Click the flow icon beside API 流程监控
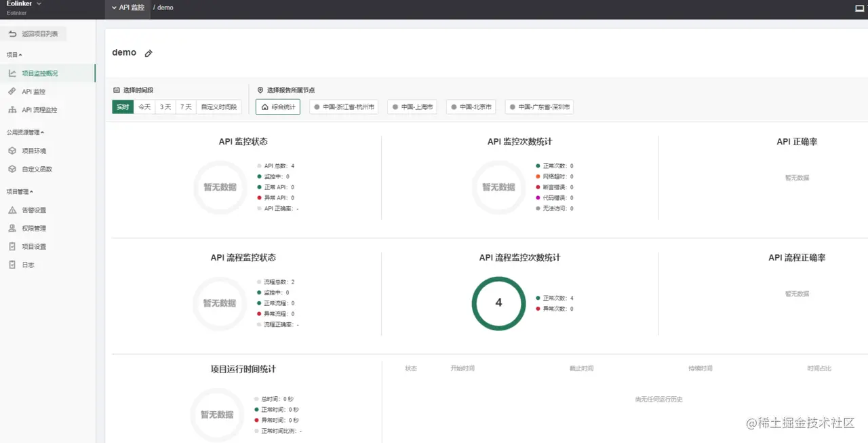Screen dimensions: 868x443 click(12, 110)
